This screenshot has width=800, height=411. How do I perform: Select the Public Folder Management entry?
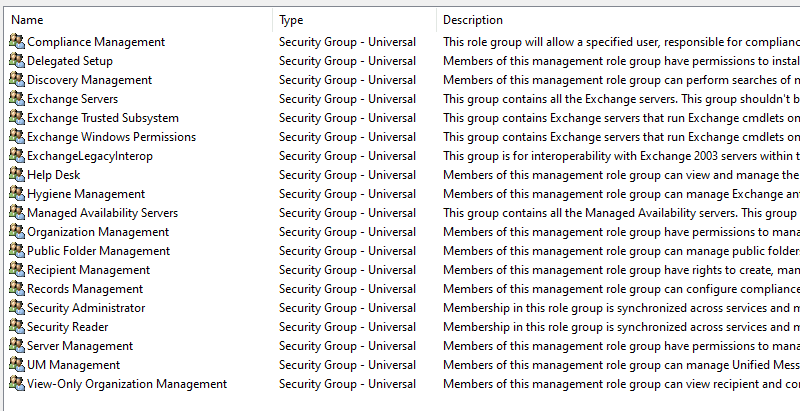coord(98,251)
